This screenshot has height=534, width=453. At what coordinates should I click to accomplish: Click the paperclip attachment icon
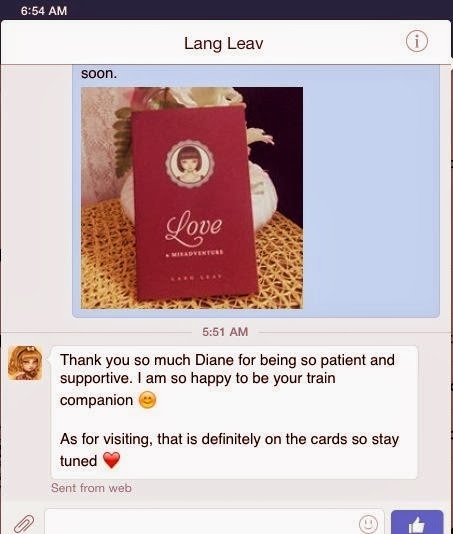pyautogui.click(x=24, y=524)
